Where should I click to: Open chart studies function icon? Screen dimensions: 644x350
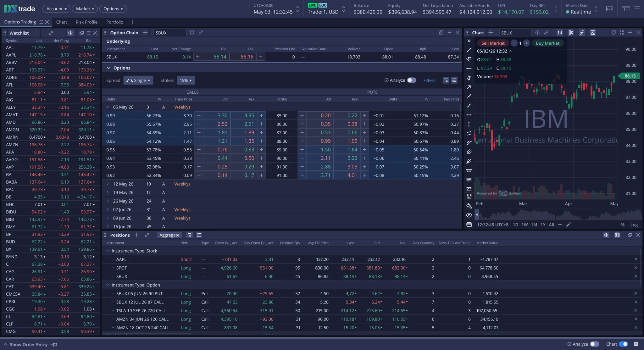click(x=582, y=32)
